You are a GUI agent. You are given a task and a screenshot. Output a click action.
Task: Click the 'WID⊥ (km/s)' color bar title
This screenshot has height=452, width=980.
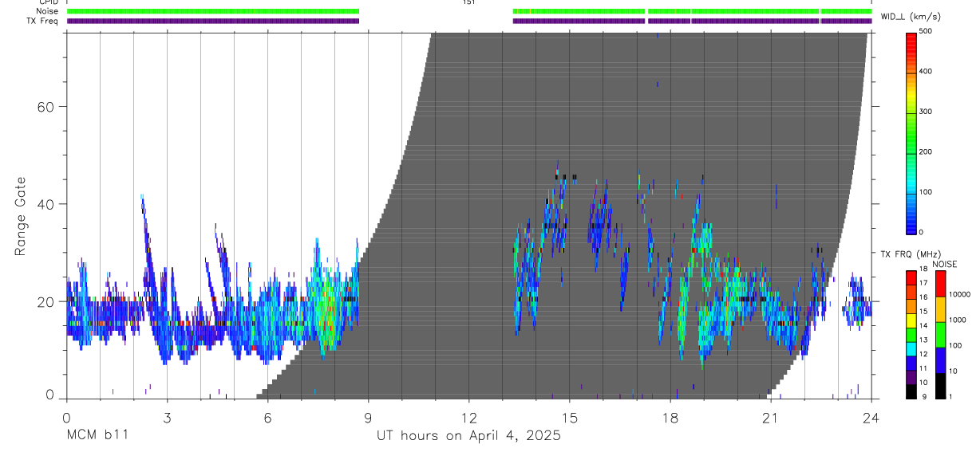click(911, 16)
